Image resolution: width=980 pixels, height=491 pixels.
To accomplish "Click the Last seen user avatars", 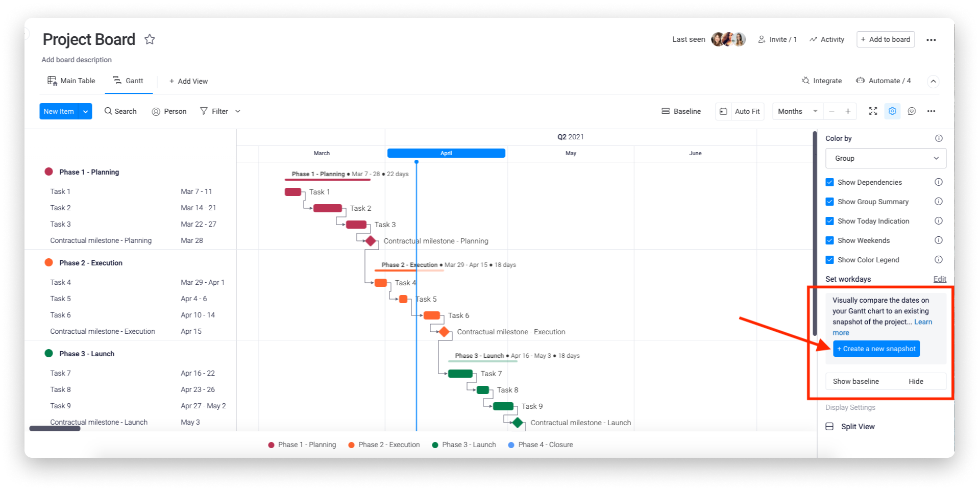I will click(x=728, y=39).
